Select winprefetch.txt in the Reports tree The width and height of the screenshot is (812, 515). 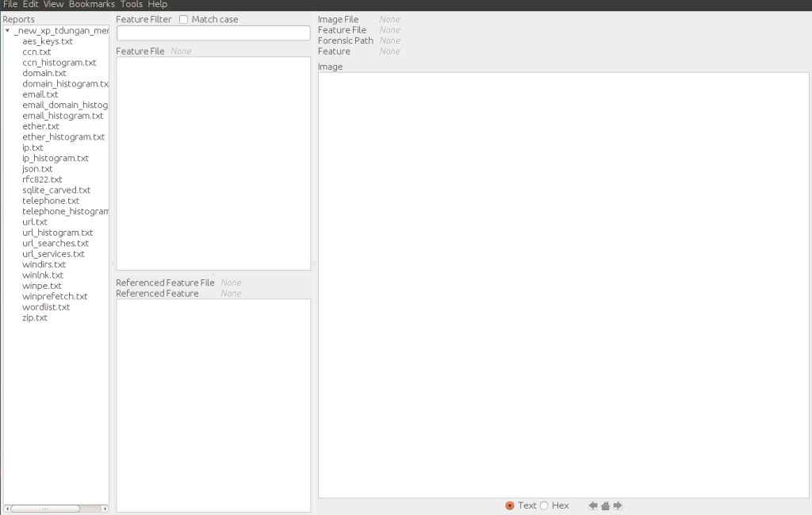pyautogui.click(x=55, y=297)
